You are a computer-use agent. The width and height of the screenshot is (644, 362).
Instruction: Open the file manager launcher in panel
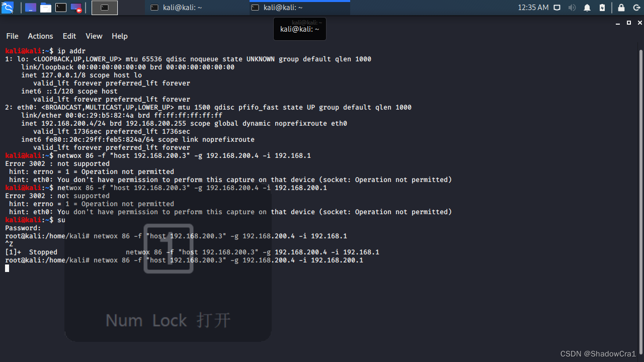pyautogui.click(x=46, y=8)
